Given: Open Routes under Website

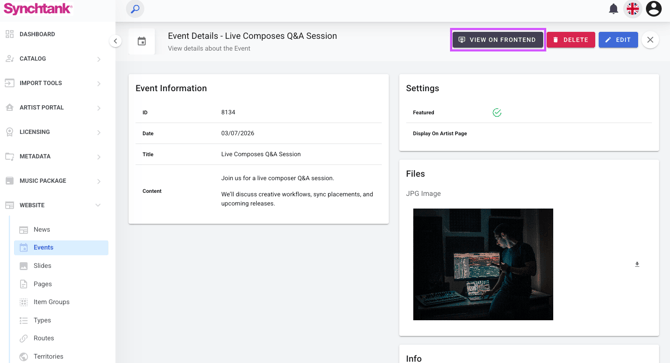Looking at the screenshot, I should pos(44,338).
